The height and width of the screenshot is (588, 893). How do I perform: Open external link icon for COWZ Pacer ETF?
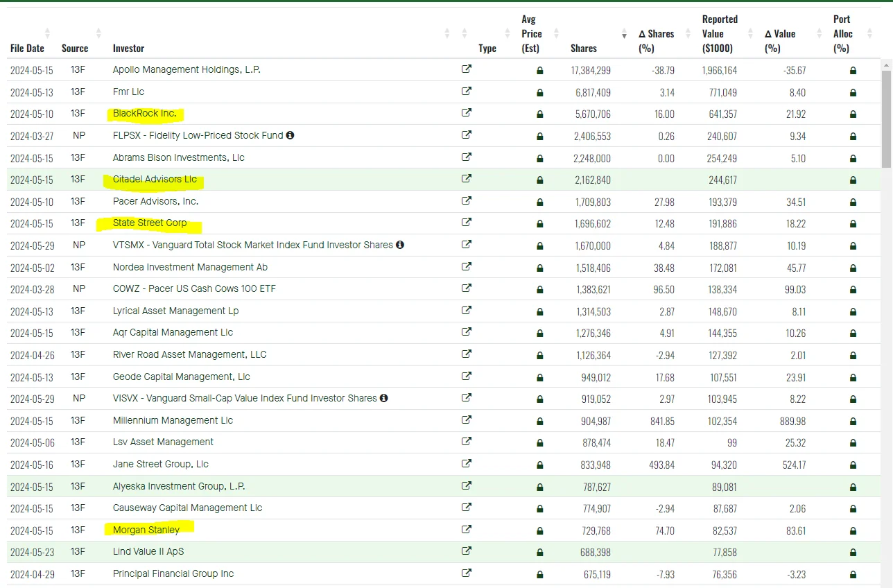click(x=467, y=288)
